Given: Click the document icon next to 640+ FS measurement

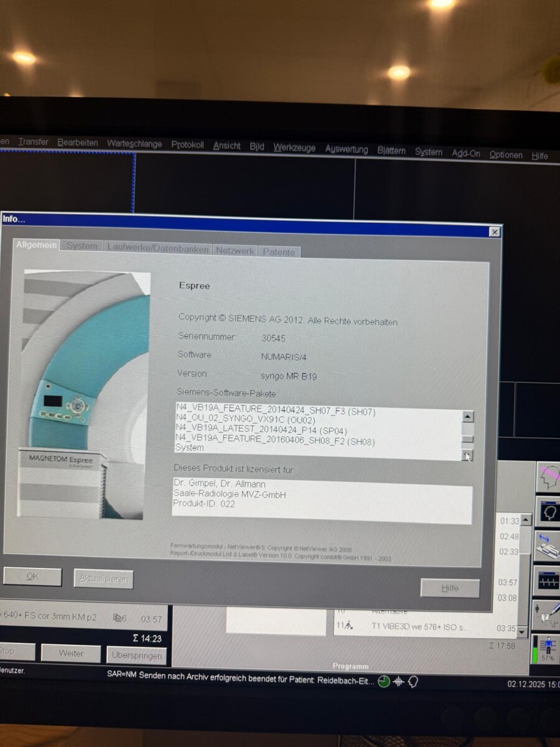Looking at the screenshot, I should click(118, 616).
